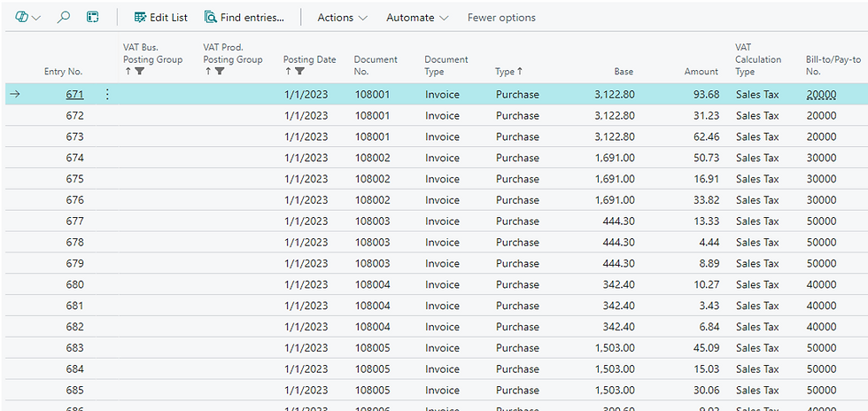
Task: Open row options for entry 671
Action: coord(107,95)
